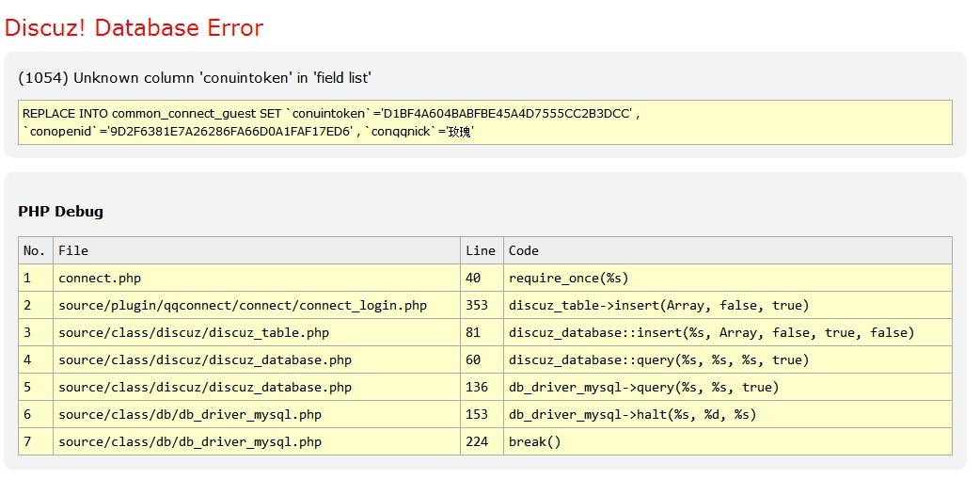
Task: Click discuz_database.php path in row 5
Action: [x=205, y=387]
